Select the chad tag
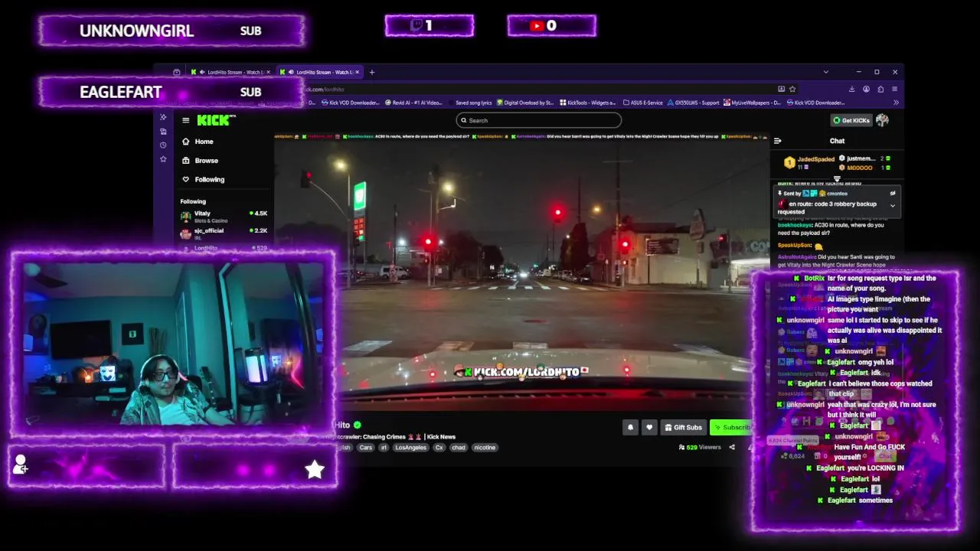980x551 pixels. tap(458, 448)
